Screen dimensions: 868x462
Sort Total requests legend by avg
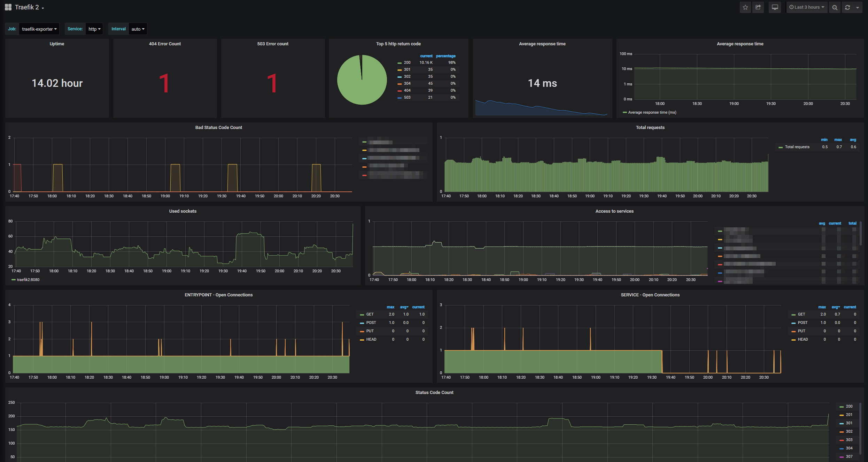pos(853,140)
